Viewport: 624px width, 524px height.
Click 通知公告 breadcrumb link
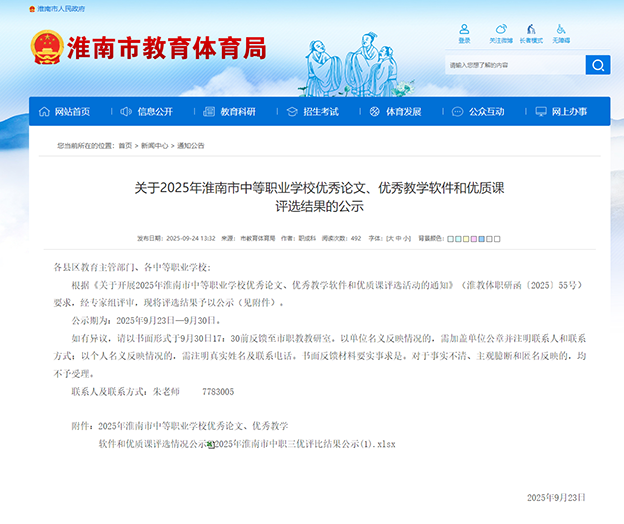[191, 146]
